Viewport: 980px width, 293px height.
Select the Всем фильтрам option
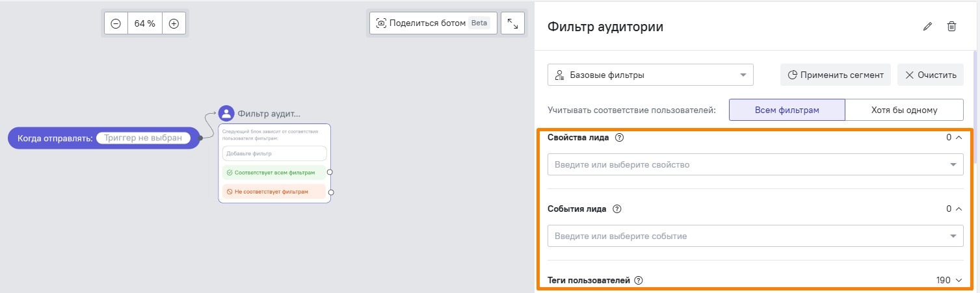pos(786,110)
